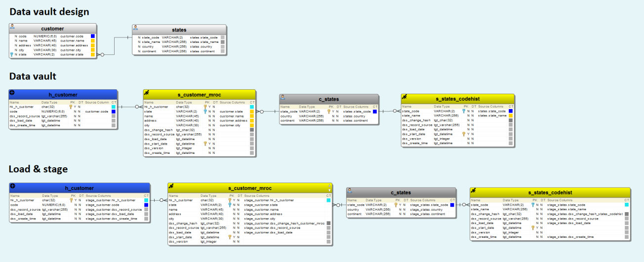Select the Data vault h_customer table title

pyautogui.click(x=63, y=94)
